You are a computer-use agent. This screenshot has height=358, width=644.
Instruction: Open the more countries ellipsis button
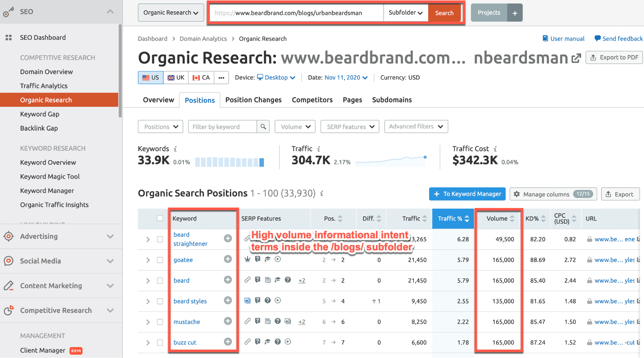[x=221, y=78]
